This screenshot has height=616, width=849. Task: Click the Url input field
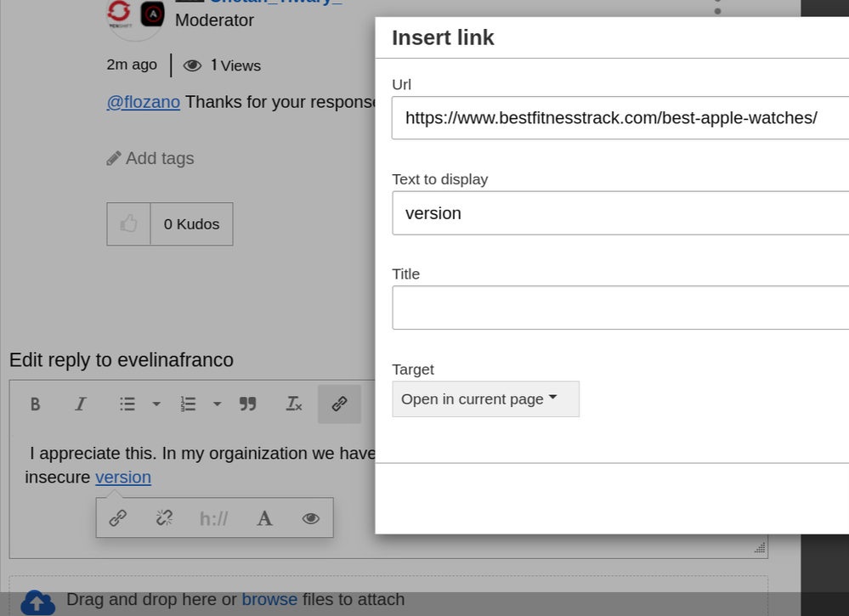pyautogui.click(x=620, y=118)
